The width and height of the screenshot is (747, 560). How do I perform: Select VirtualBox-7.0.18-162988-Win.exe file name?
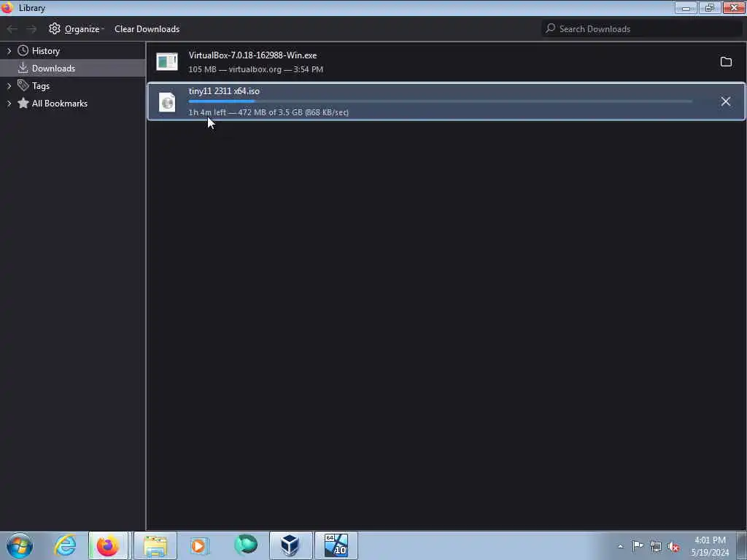coord(252,55)
